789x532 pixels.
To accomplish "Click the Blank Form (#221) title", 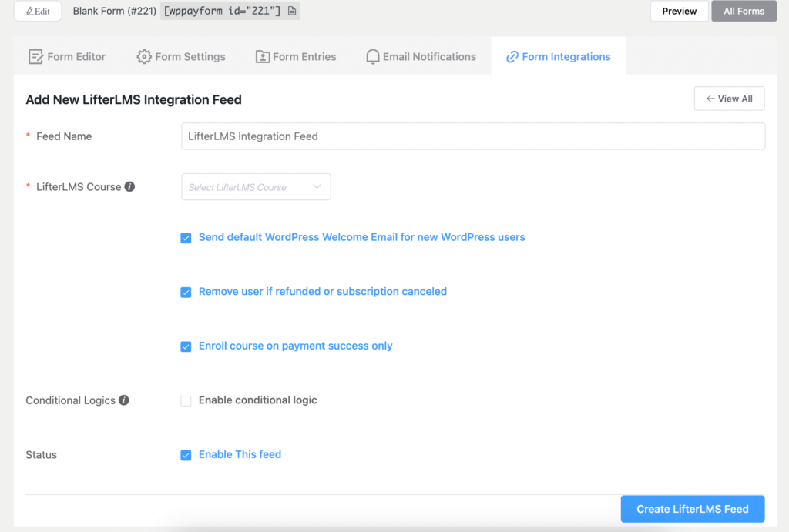I will 115,11.
